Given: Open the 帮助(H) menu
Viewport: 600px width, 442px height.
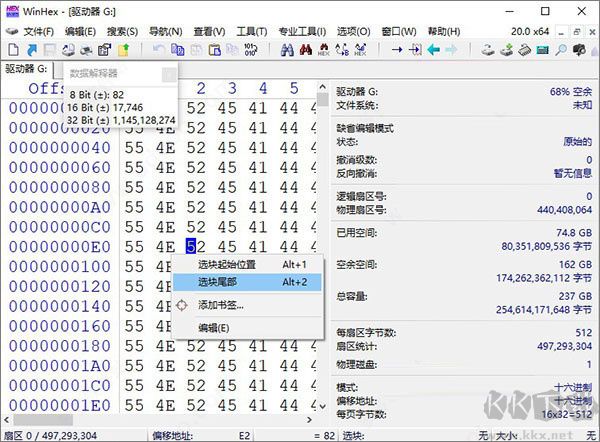Looking at the screenshot, I should [x=441, y=31].
